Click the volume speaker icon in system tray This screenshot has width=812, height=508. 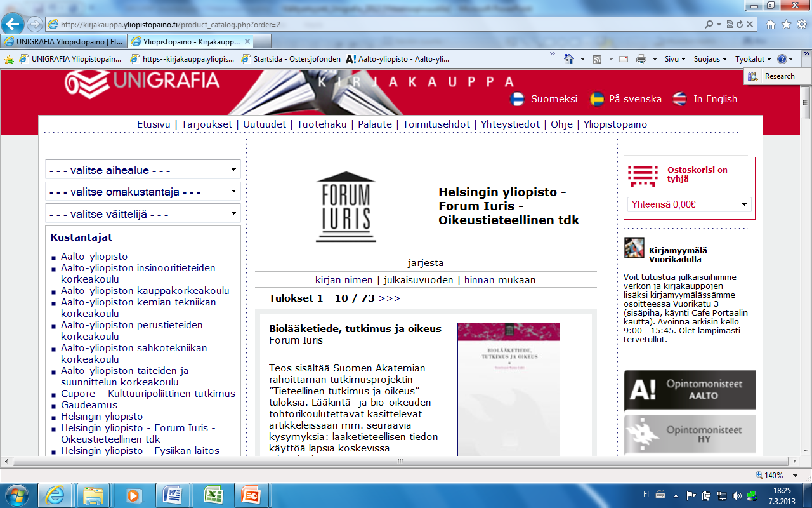[x=737, y=495]
